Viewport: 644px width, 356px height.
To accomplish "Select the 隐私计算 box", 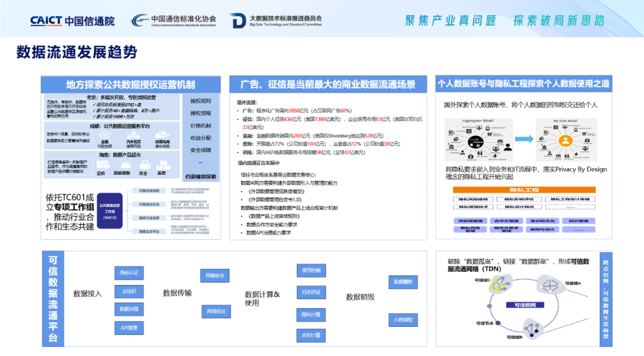I will point(311,314).
